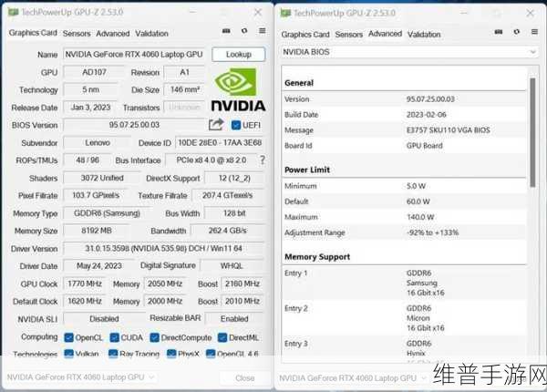Click the refresh icon in left GPU-Z window
The image size is (547, 392).
[244, 31]
